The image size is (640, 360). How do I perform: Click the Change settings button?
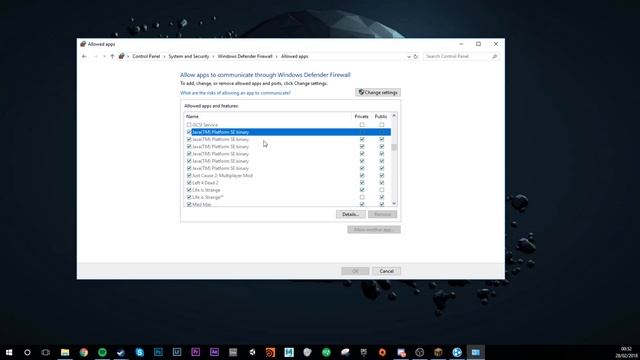point(378,93)
